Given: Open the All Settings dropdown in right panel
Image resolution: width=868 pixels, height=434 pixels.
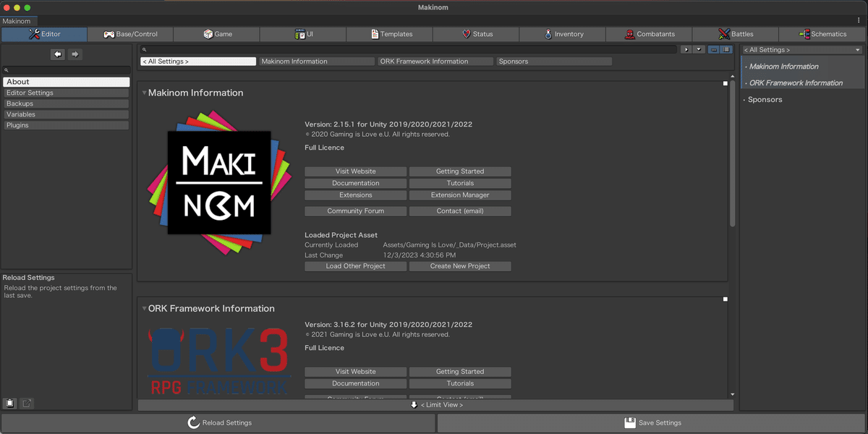Looking at the screenshot, I should (x=802, y=50).
